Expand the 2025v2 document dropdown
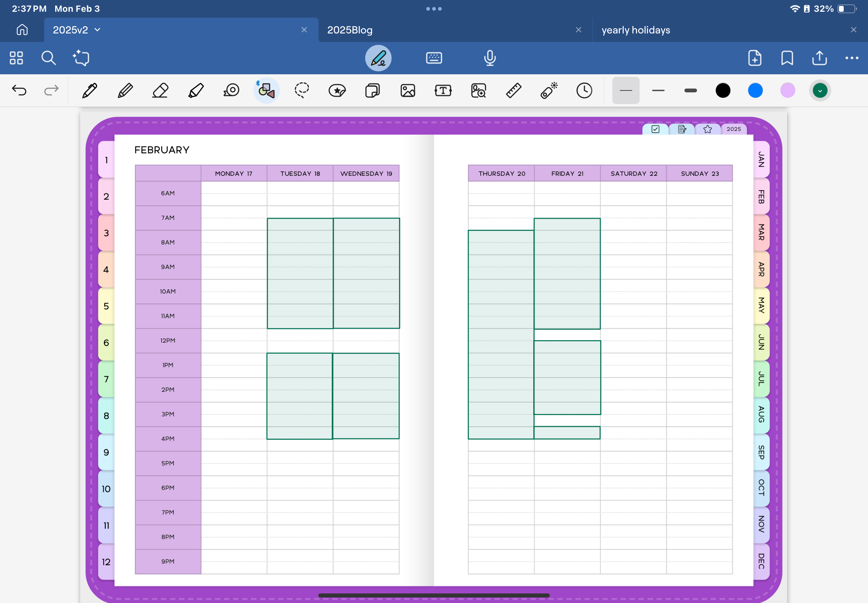 [97, 30]
